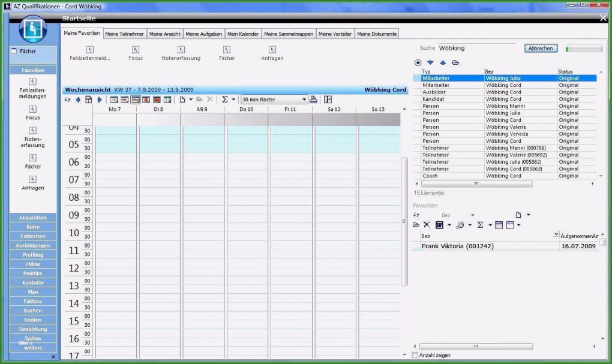Select the radio button above the search results
The width and height of the screenshot is (612, 364).
(x=417, y=62)
